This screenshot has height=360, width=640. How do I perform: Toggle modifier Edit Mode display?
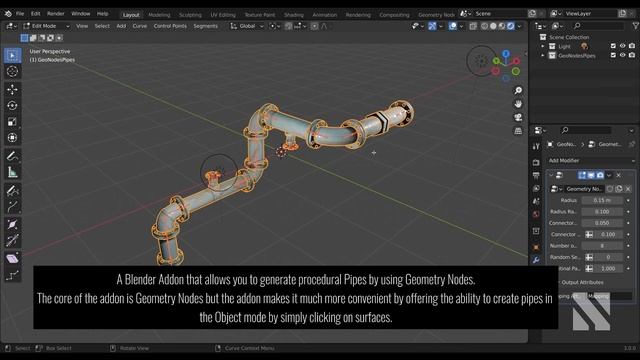(582, 175)
